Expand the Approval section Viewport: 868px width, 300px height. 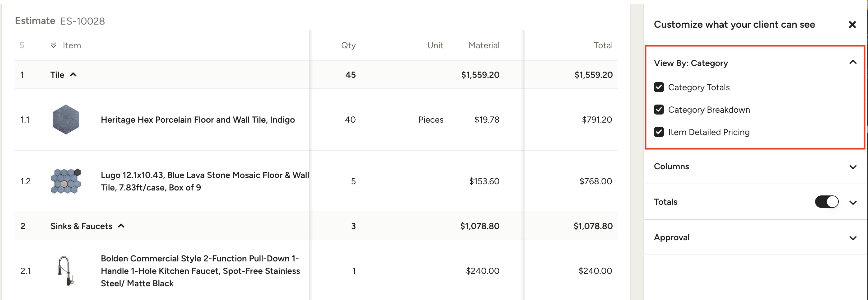click(x=852, y=238)
